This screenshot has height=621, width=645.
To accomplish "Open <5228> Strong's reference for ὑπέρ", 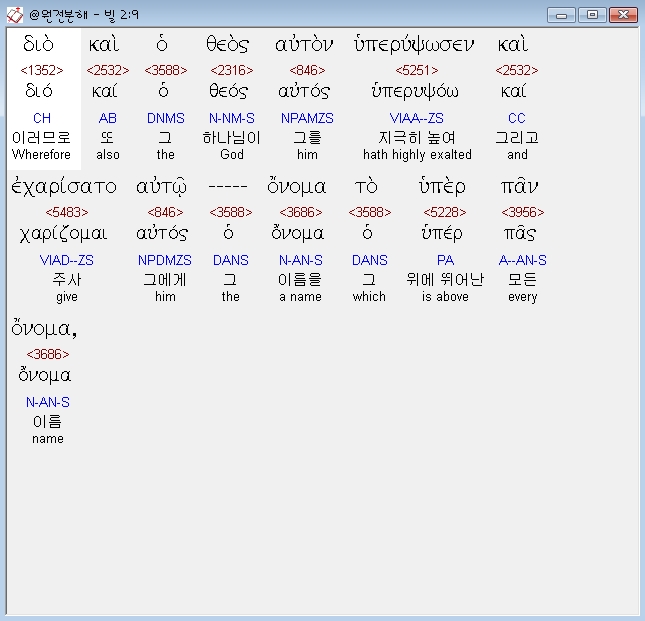I will tap(445, 212).
